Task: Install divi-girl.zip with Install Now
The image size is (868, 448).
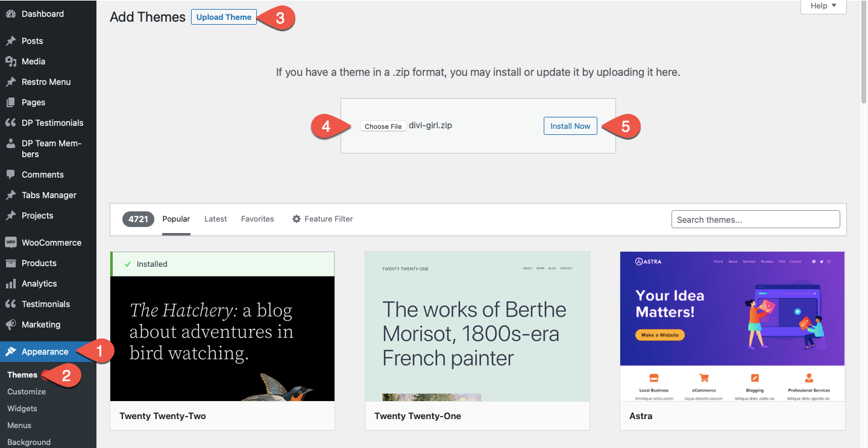Action: click(x=570, y=126)
